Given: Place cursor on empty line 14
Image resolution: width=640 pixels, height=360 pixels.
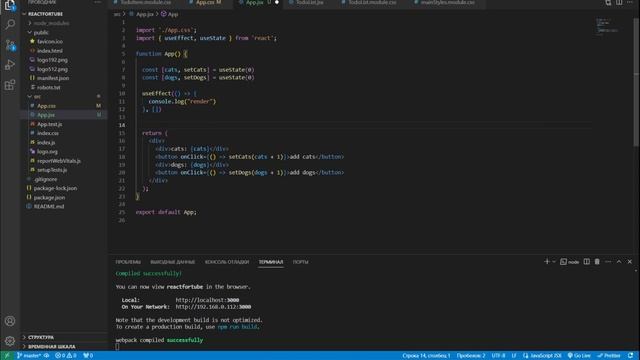Looking at the screenshot, I should [x=363, y=125].
